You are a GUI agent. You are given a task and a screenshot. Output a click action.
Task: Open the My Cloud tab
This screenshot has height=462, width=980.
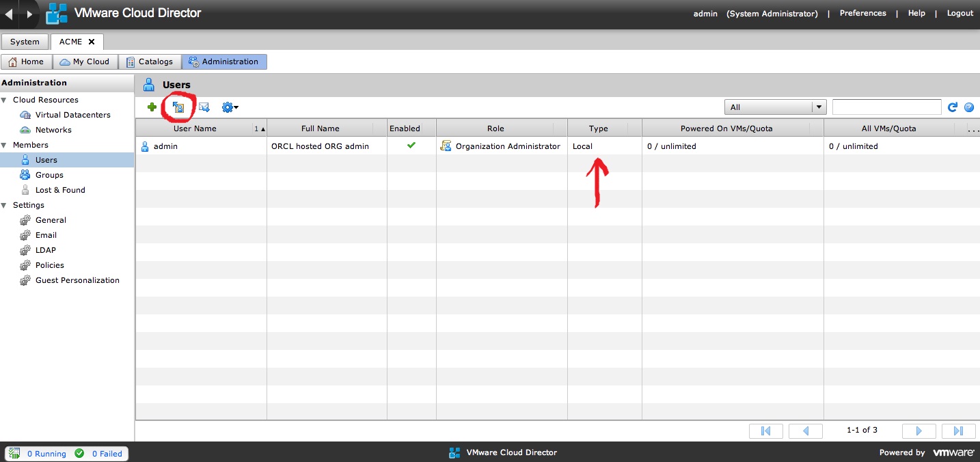[x=85, y=62]
